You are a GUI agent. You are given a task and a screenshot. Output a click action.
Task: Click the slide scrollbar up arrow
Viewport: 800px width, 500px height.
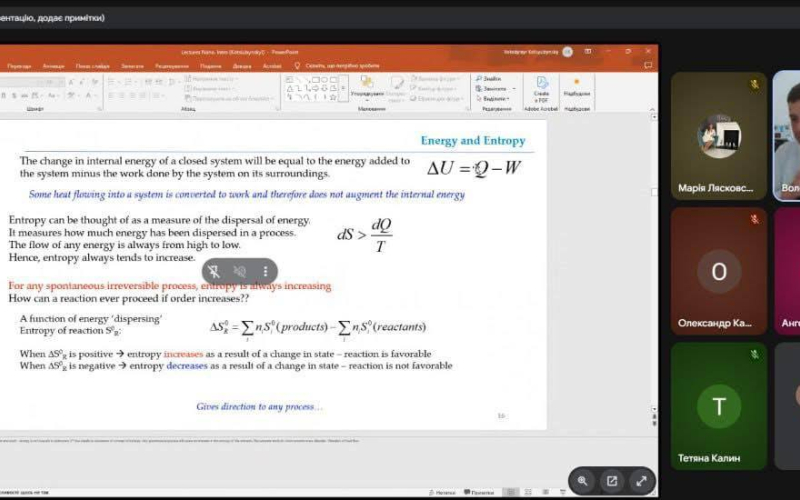point(654,117)
